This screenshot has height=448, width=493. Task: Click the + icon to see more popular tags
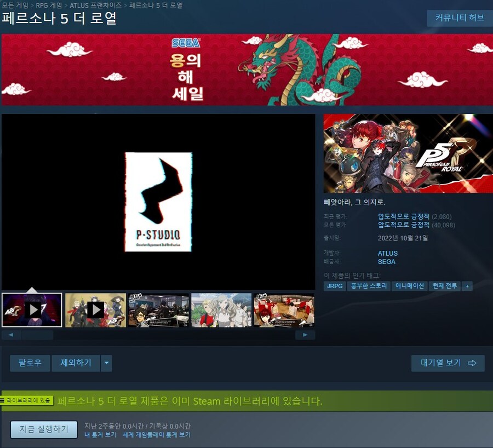pos(466,286)
